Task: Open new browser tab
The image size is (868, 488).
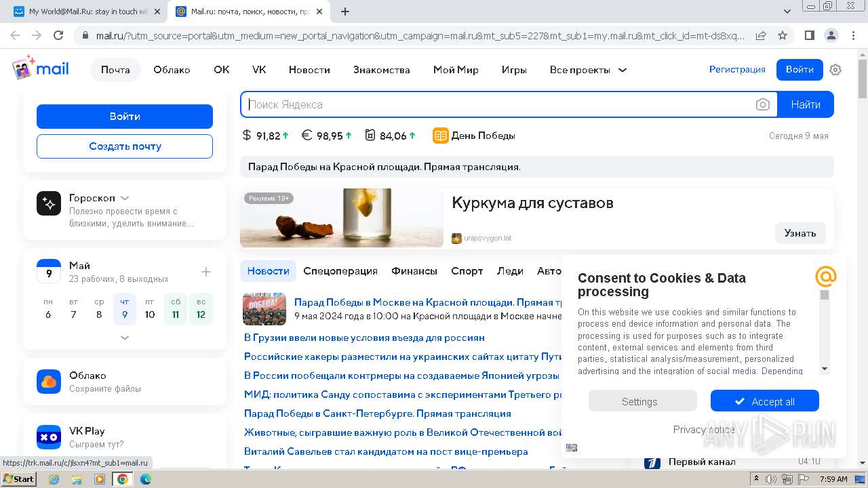Action: click(x=345, y=12)
